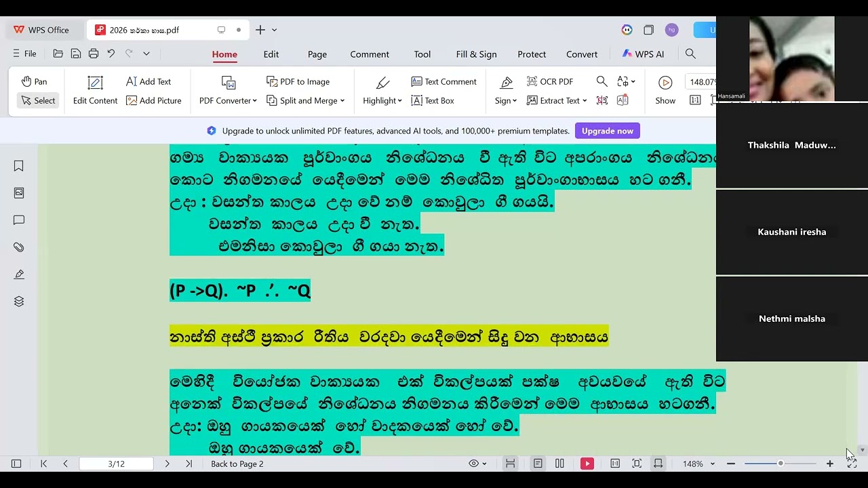This screenshot has width=868, height=488.
Task: Click the Open folder icon
Action: click(58, 54)
